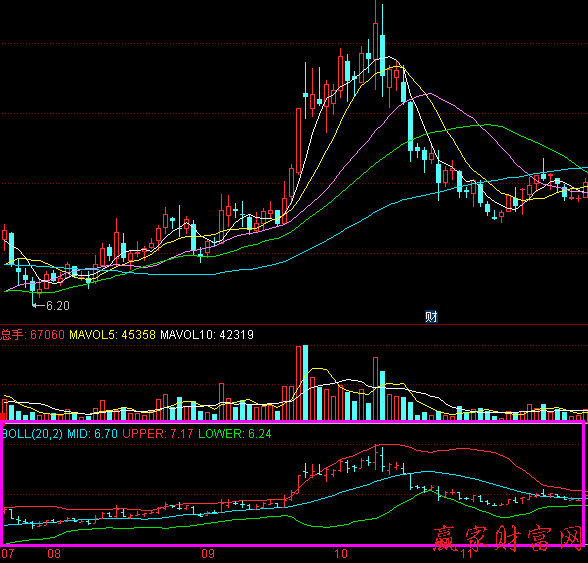Viewport: 588px width, 563px height.
Task: Click the red horizontal divider above the volume panel
Action: coord(294,324)
